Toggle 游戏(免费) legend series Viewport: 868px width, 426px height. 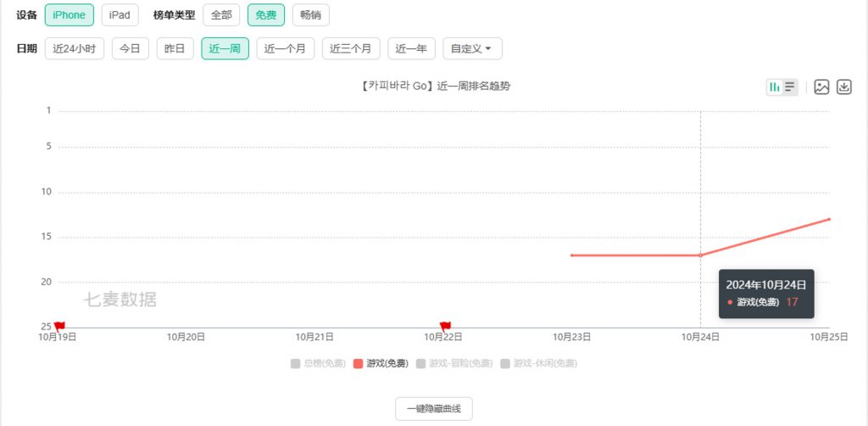pyautogui.click(x=381, y=363)
